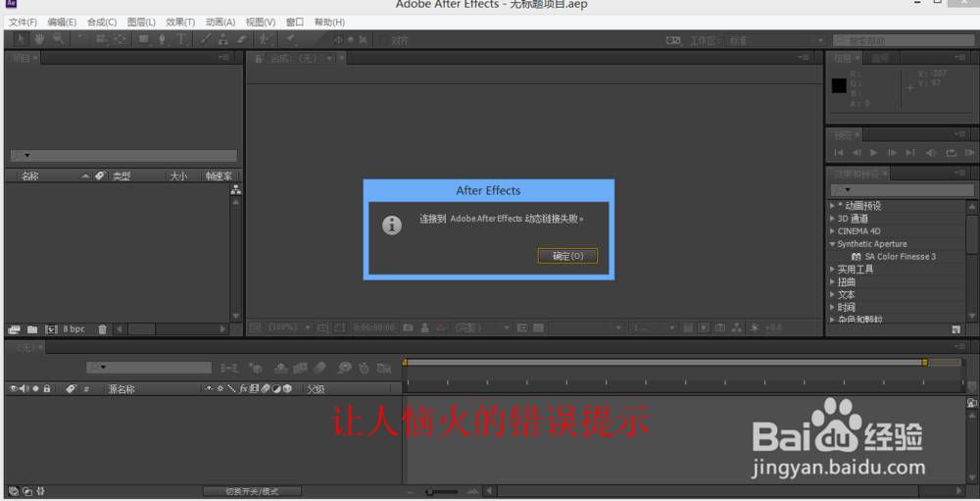The image size is (980, 501).
Task: Open the project flowchart view icon
Action: [x=235, y=190]
